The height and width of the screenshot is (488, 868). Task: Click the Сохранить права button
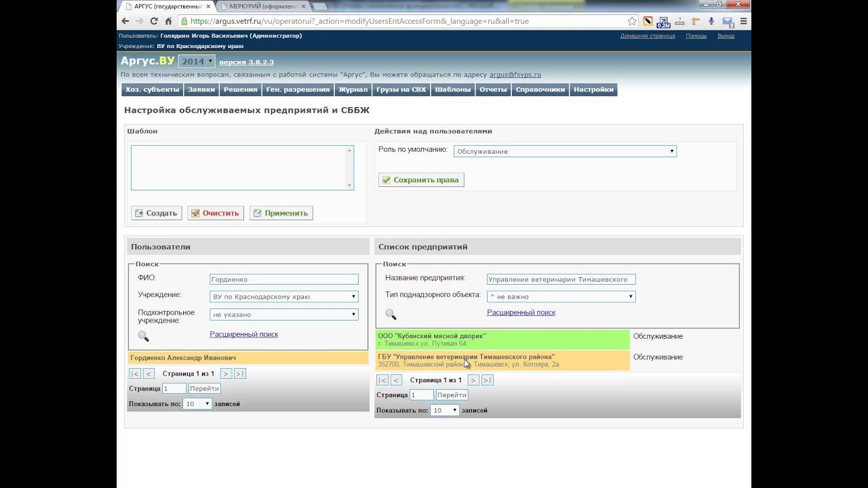pyautogui.click(x=421, y=180)
